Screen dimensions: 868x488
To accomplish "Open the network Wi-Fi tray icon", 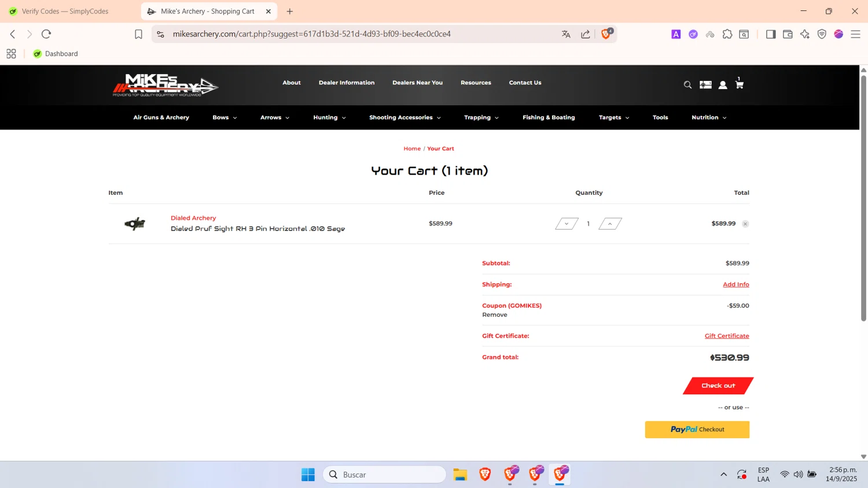I will point(785,475).
